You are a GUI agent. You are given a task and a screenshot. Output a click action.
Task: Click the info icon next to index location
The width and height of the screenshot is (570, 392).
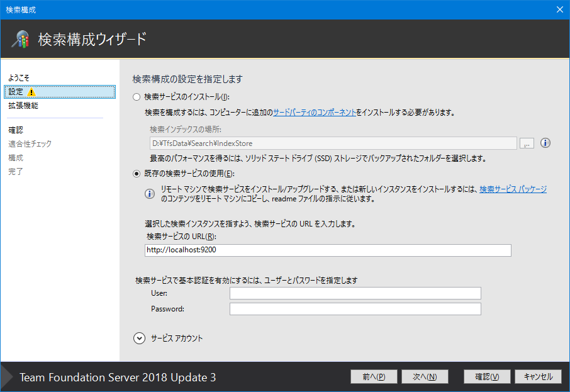[x=545, y=143]
